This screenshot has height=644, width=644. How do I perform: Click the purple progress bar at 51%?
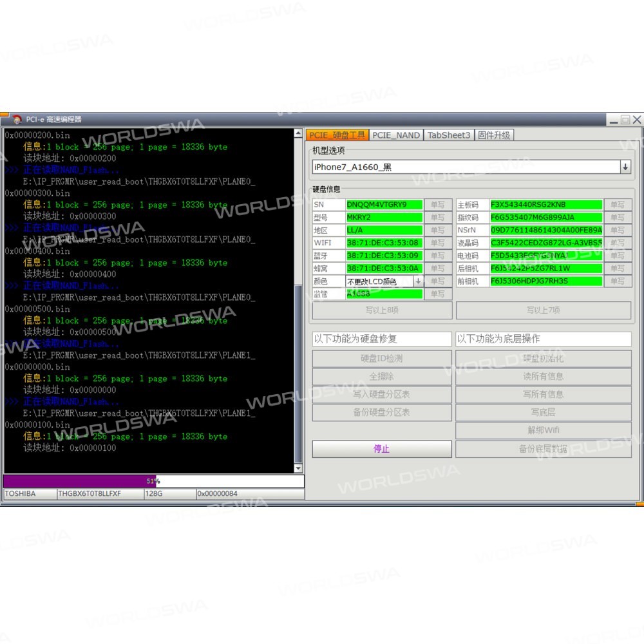(80, 481)
